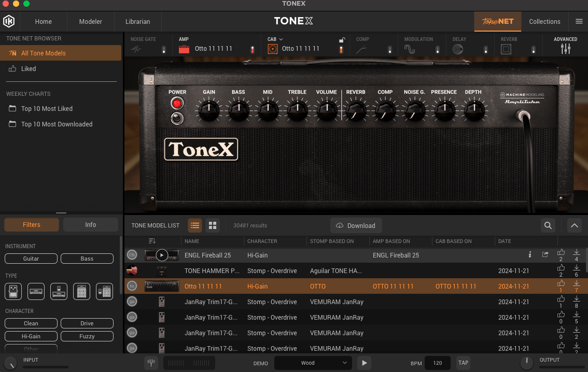Open the Info tab
588x372 pixels.
[90, 225]
